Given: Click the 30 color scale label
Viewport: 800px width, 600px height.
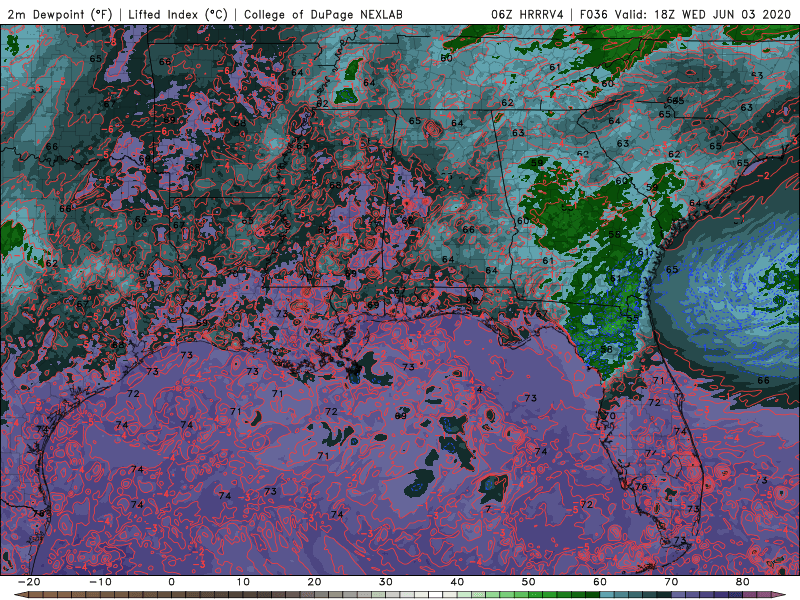Looking at the screenshot, I should pyautogui.click(x=386, y=582).
